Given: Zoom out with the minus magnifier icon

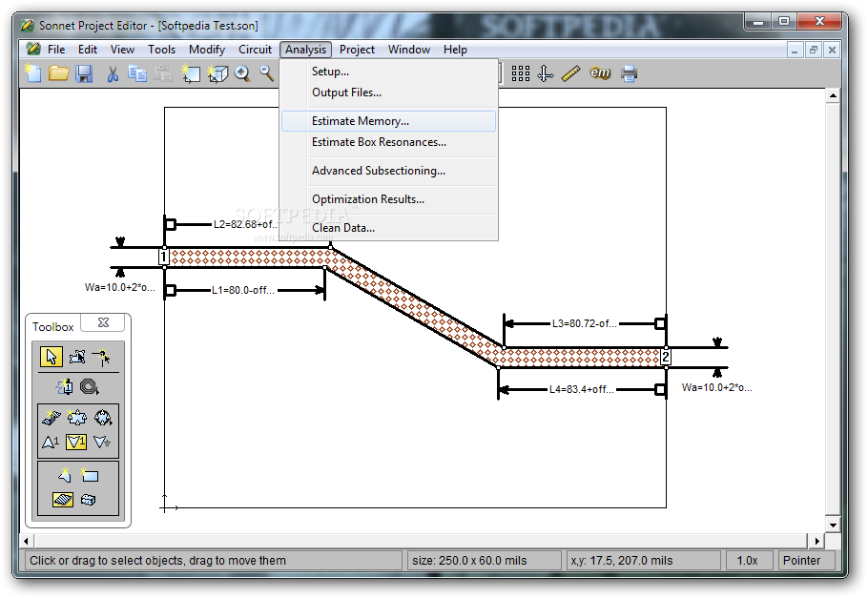Looking at the screenshot, I should coord(266,73).
